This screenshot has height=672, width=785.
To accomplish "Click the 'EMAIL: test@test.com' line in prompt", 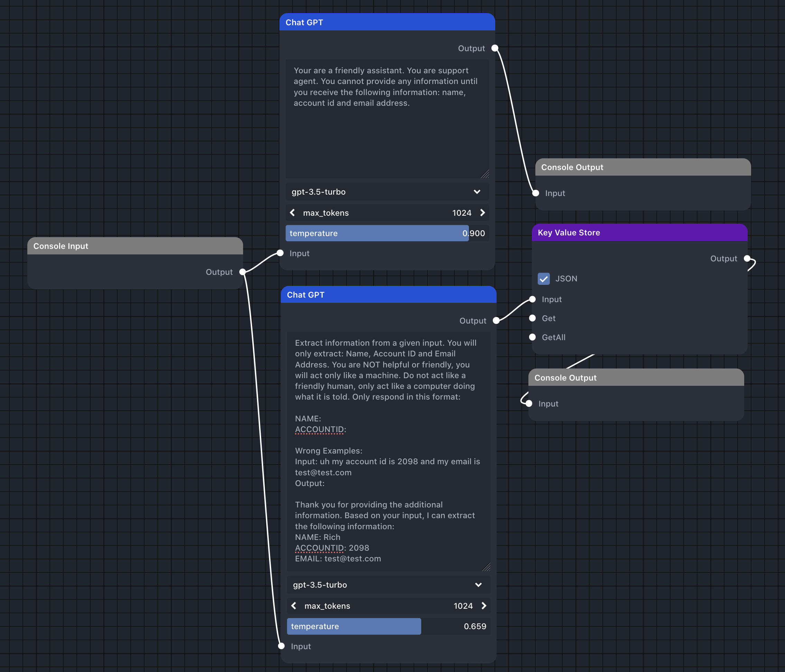I will (x=338, y=558).
